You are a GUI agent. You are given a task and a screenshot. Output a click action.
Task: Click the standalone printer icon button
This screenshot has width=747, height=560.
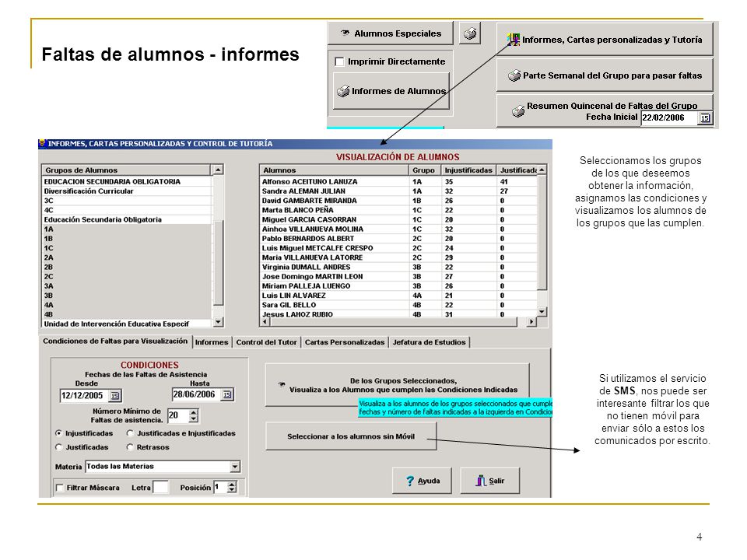coord(470,33)
